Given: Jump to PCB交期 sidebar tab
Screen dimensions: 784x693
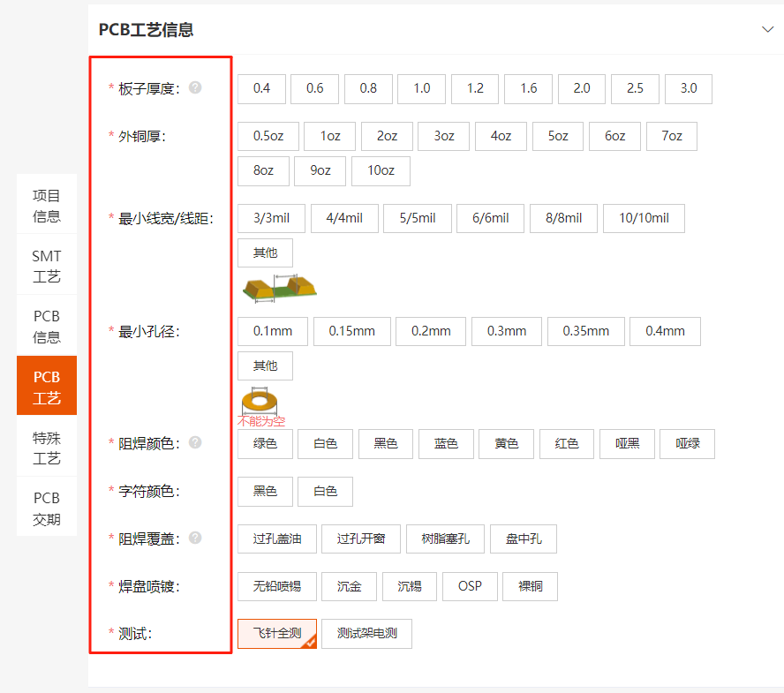Looking at the screenshot, I should 47,508.
